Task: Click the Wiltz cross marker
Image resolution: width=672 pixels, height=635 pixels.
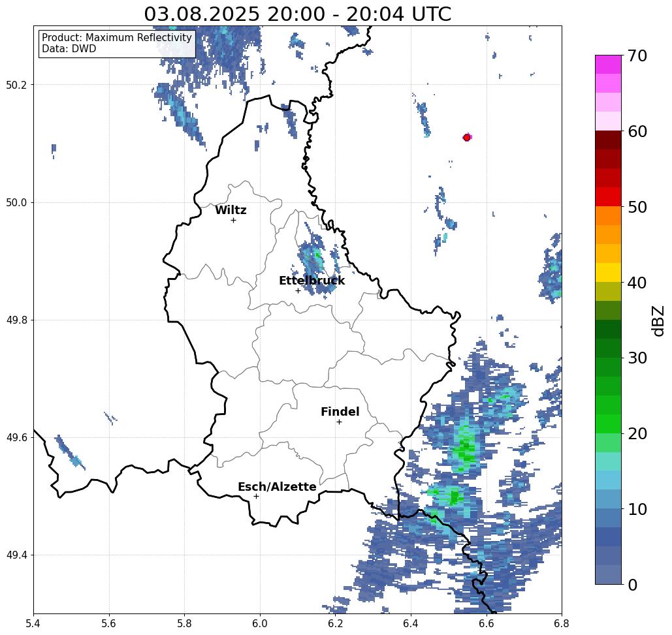Action: (x=234, y=221)
